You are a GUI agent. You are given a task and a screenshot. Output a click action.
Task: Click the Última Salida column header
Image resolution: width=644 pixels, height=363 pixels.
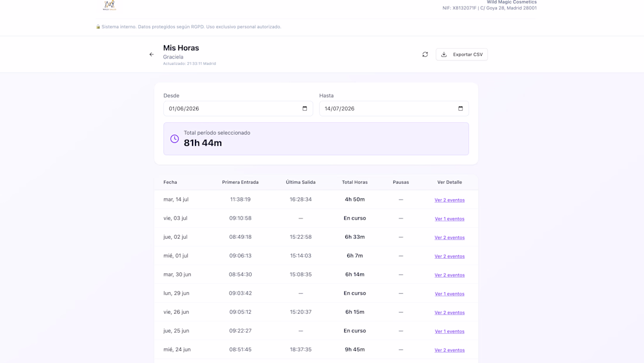click(x=301, y=182)
